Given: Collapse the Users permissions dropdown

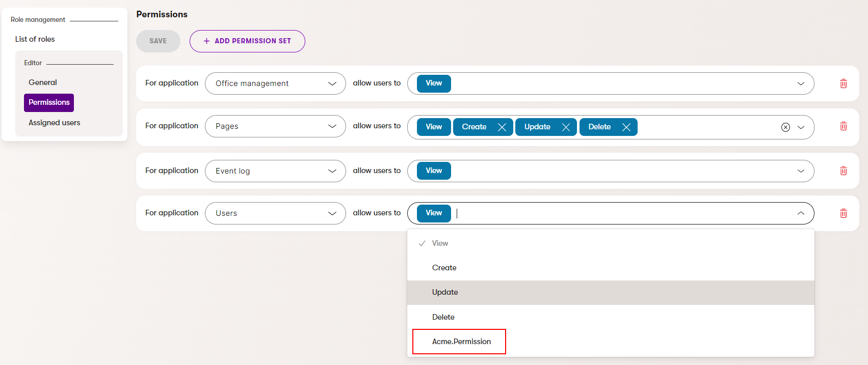Looking at the screenshot, I should [801, 213].
